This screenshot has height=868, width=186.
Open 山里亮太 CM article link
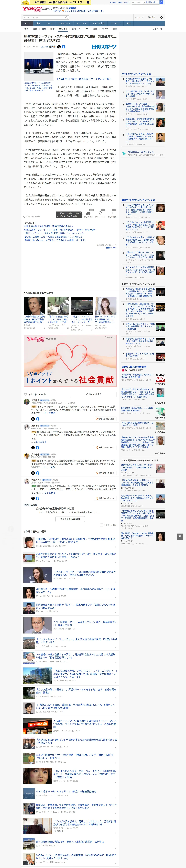coord(76,541)
